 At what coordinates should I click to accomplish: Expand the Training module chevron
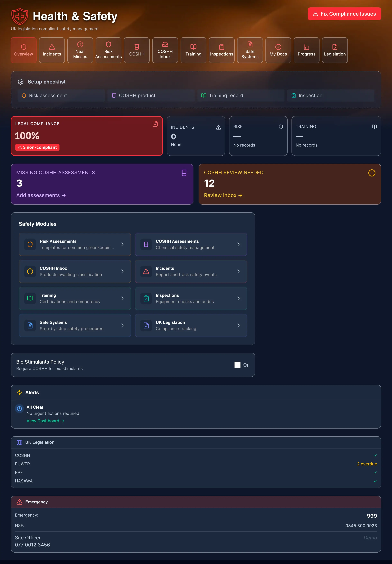(x=122, y=298)
